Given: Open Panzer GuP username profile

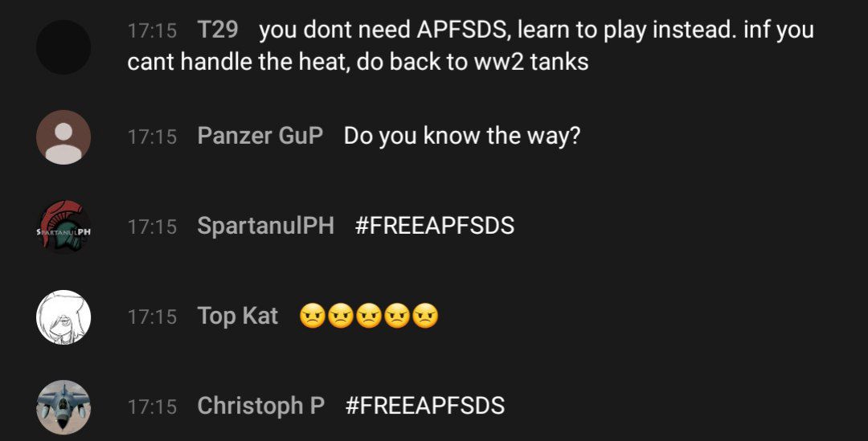Looking at the screenshot, I should tap(260, 136).
